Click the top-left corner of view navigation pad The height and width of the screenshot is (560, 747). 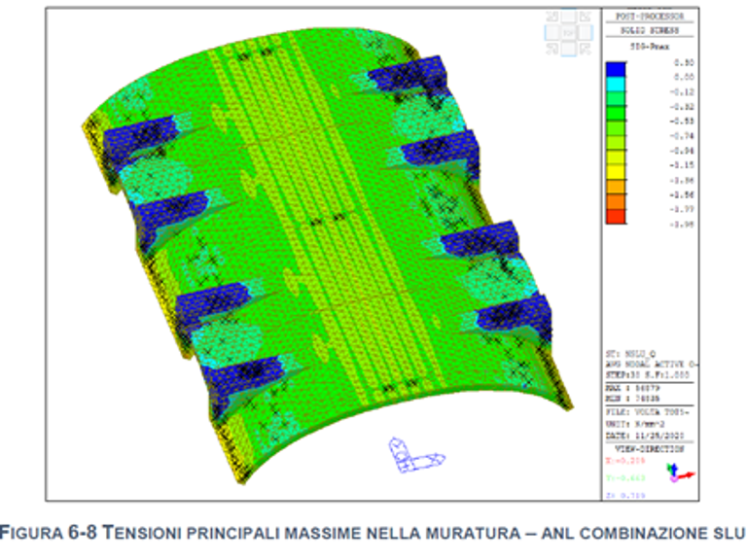(x=551, y=18)
